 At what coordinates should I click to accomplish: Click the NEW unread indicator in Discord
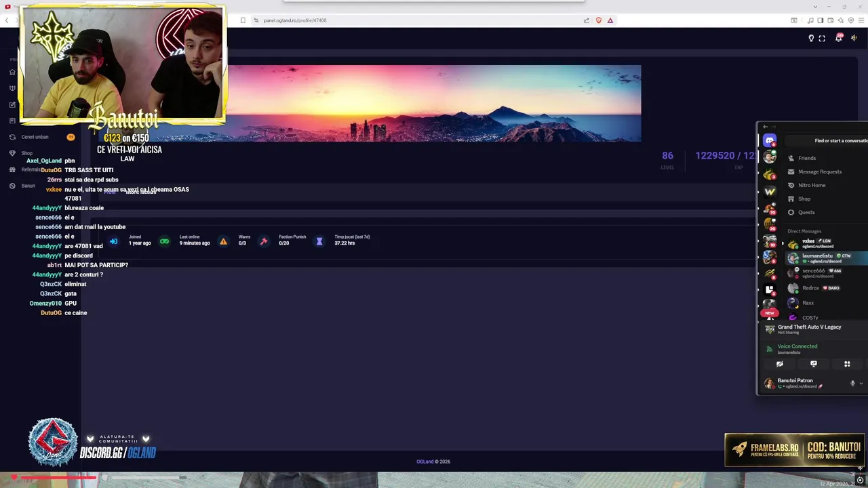click(x=769, y=313)
